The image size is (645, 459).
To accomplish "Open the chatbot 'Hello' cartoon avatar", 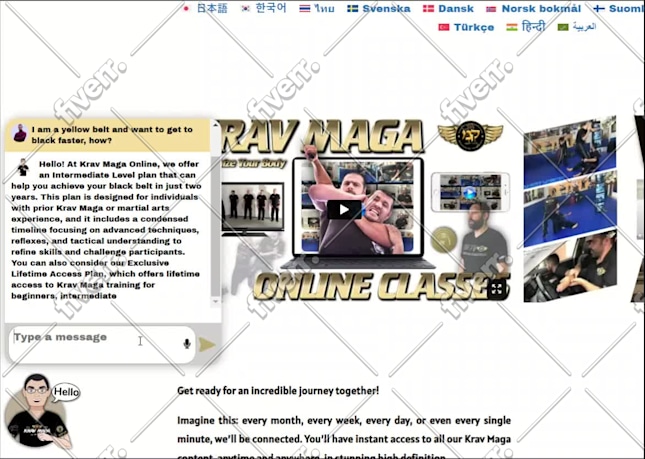I will coord(37,411).
